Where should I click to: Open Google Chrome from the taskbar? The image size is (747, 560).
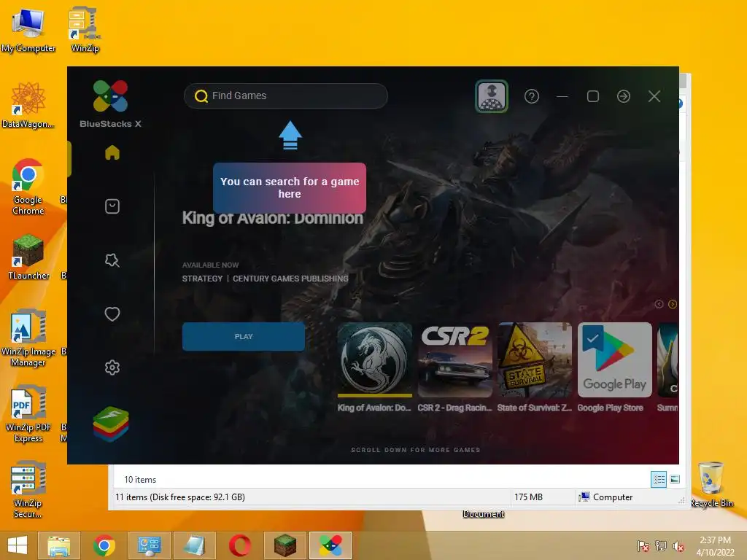click(x=104, y=545)
